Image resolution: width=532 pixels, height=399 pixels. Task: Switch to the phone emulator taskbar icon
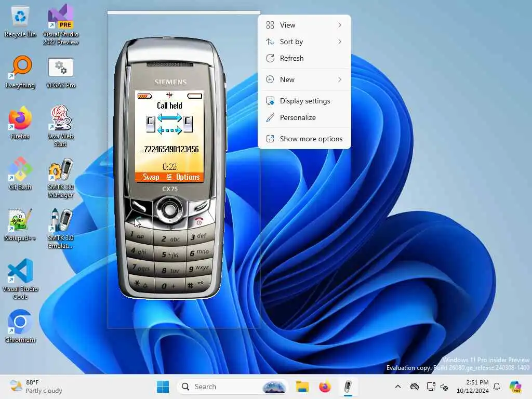348,387
